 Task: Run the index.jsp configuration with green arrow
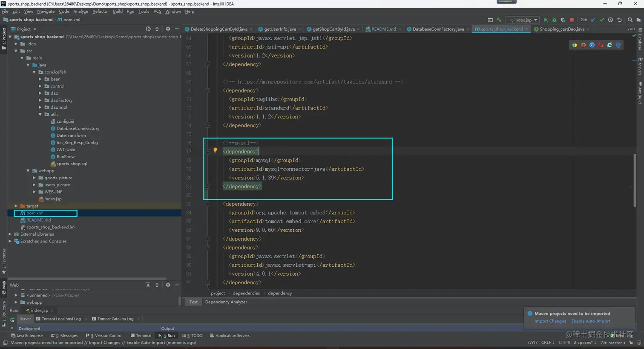point(546,20)
